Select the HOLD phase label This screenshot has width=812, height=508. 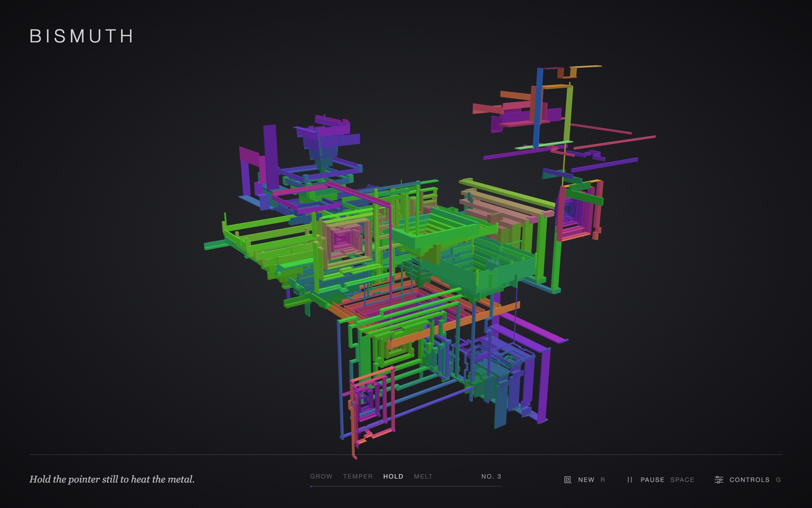(x=393, y=476)
